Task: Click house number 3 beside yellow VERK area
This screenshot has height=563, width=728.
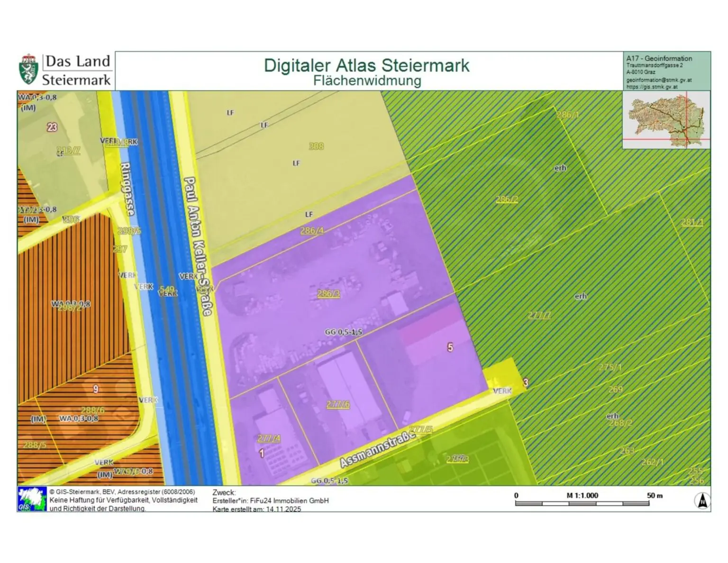Action: coord(526,382)
